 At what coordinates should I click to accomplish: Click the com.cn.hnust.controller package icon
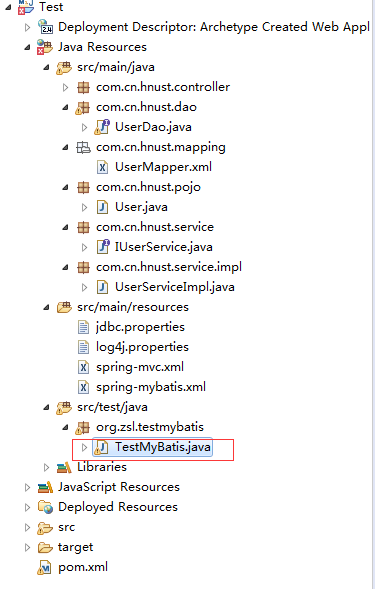[x=83, y=88]
